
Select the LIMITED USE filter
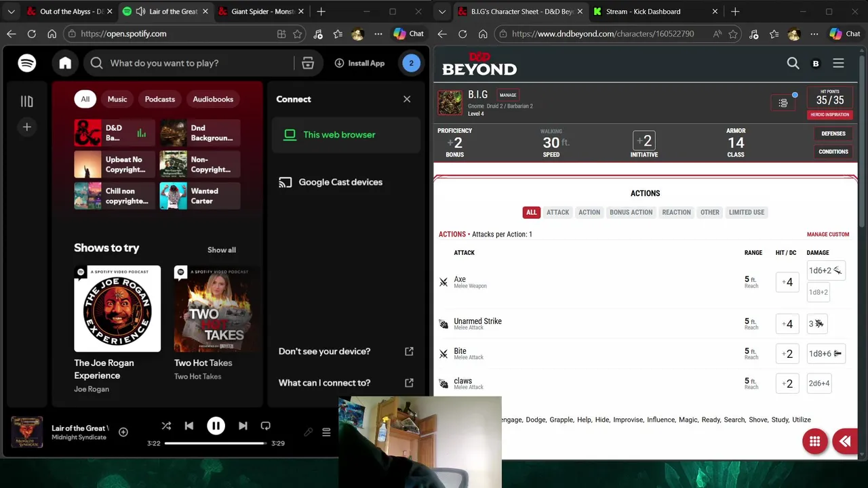[747, 212]
